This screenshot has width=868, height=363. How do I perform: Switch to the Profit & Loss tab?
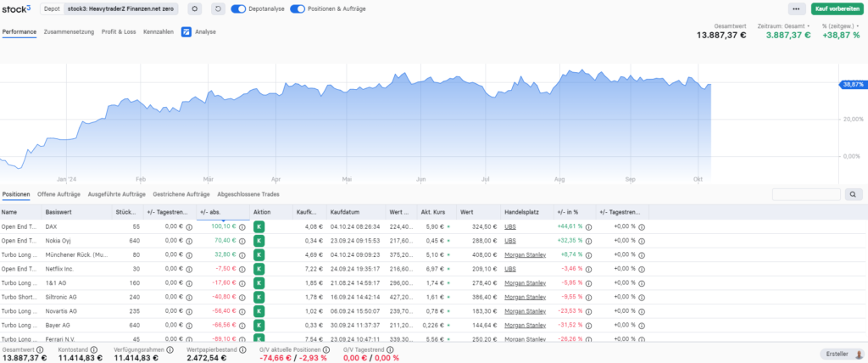tap(119, 31)
